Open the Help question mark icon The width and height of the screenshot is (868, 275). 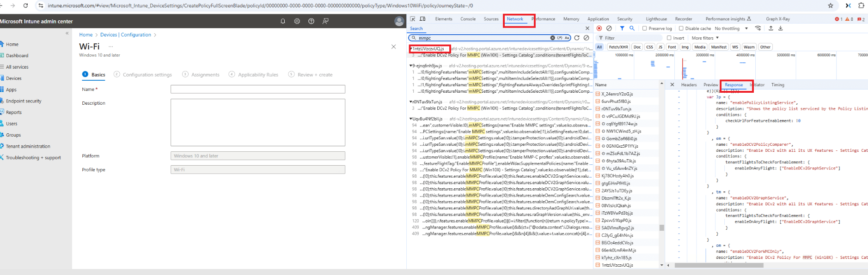point(312,21)
